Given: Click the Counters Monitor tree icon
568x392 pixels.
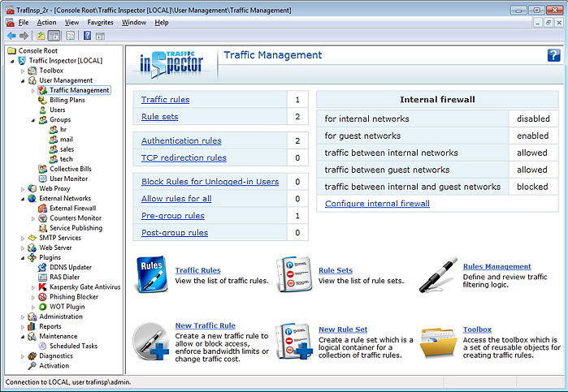Looking at the screenshot, I should tap(43, 218).
